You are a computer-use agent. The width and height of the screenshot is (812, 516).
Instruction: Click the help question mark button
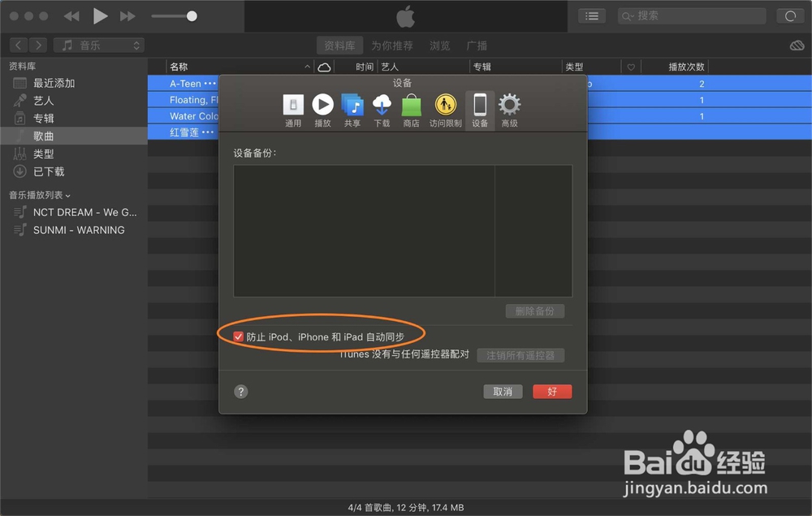[241, 392]
